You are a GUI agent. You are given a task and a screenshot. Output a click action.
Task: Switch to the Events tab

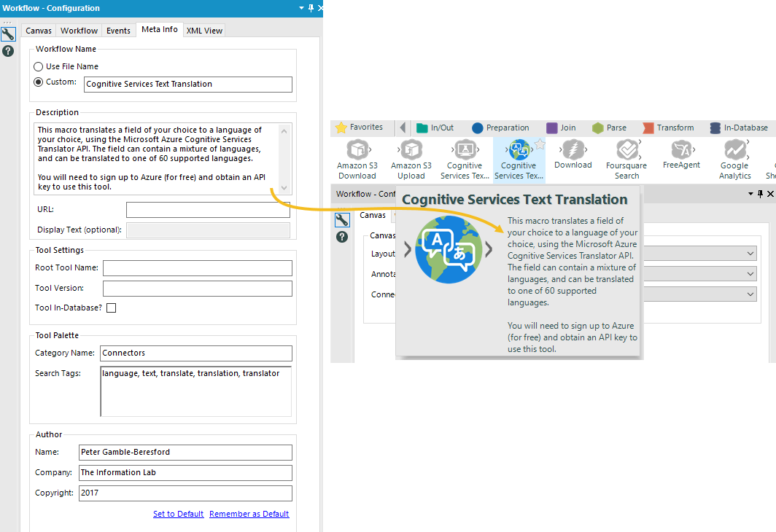pyautogui.click(x=118, y=31)
